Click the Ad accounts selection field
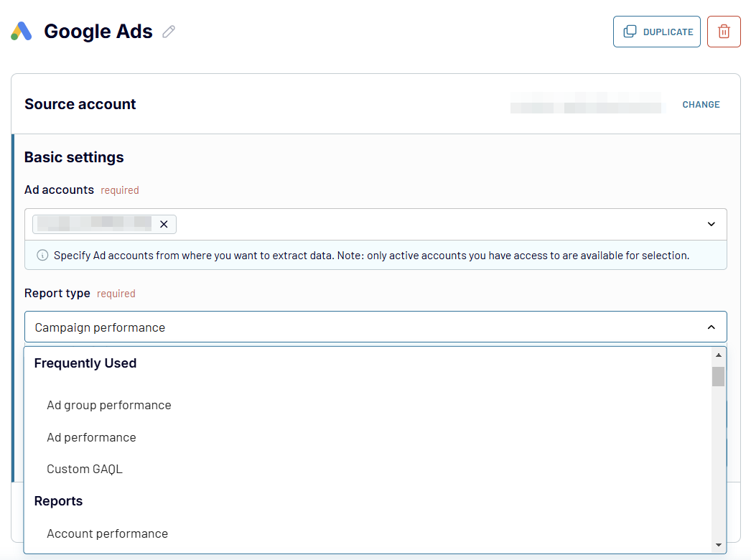 [x=375, y=224]
